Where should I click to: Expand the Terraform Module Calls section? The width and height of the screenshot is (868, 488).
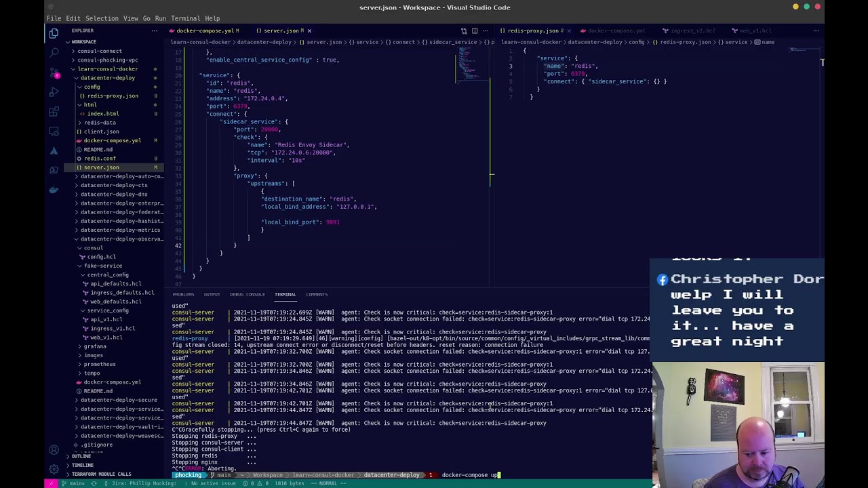click(x=101, y=474)
